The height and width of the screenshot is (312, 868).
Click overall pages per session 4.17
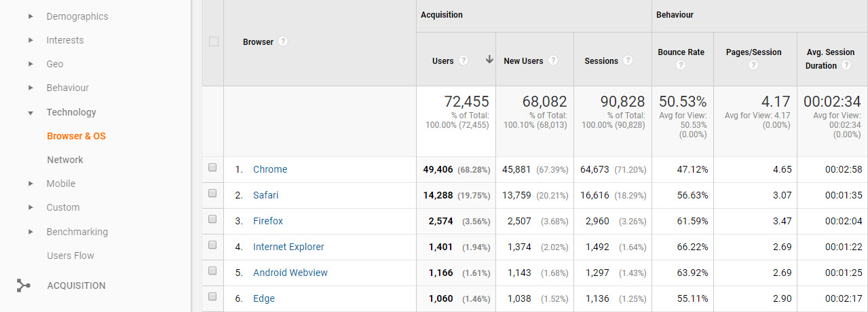click(x=776, y=102)
